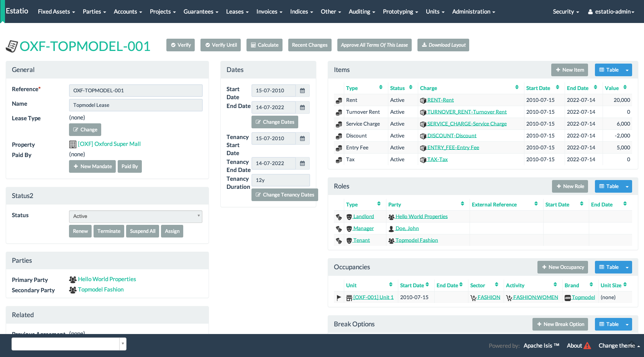Click the Oxford Super Mall property icon

pyautogui.click(x=73, y=144)
